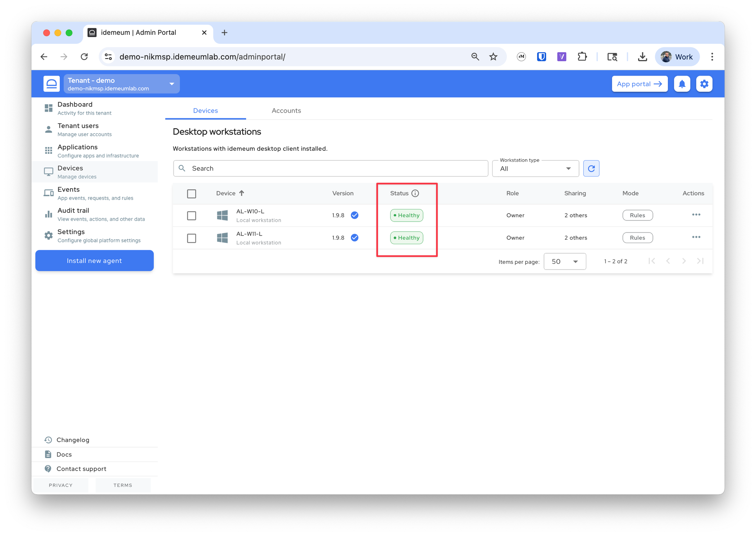Open the Items per page dropdown

click(x=565, y=261)
